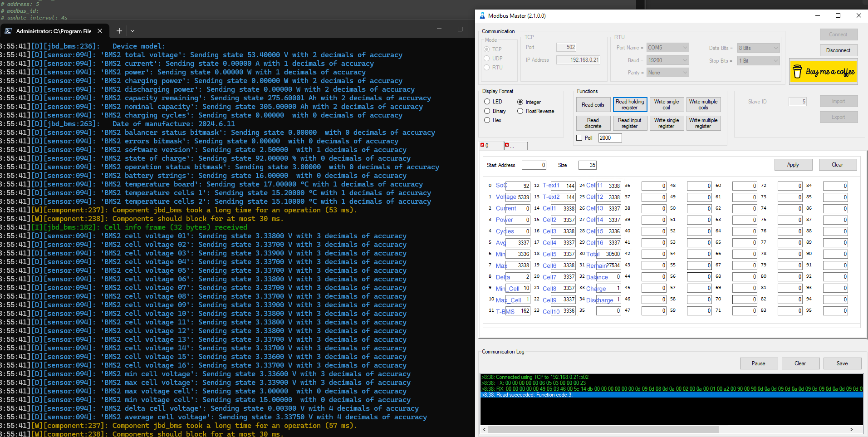Click the red X on tab 0
The height and width of the screenshot is (437, 868).
pos(482,145)
